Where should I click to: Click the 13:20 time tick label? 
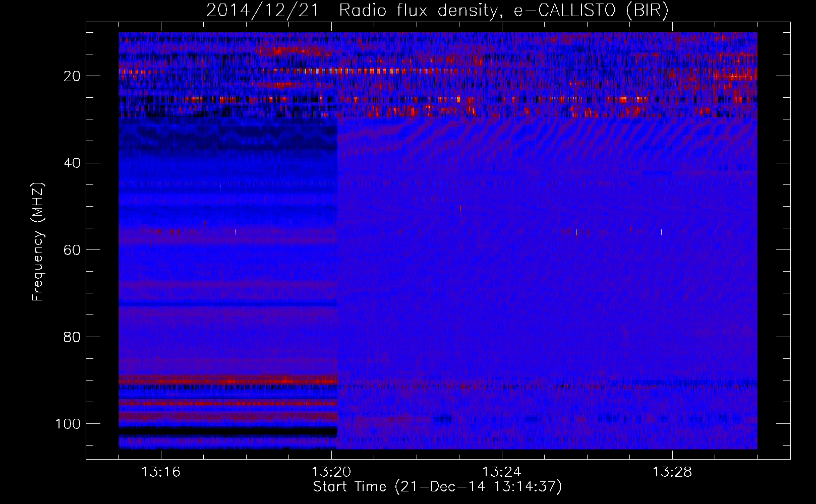click(x=331, y=472)
